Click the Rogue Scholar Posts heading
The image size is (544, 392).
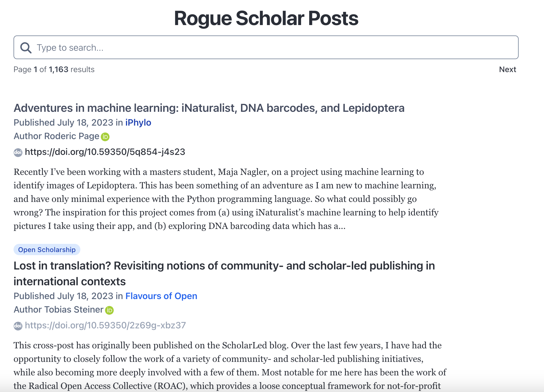point(266,19)
